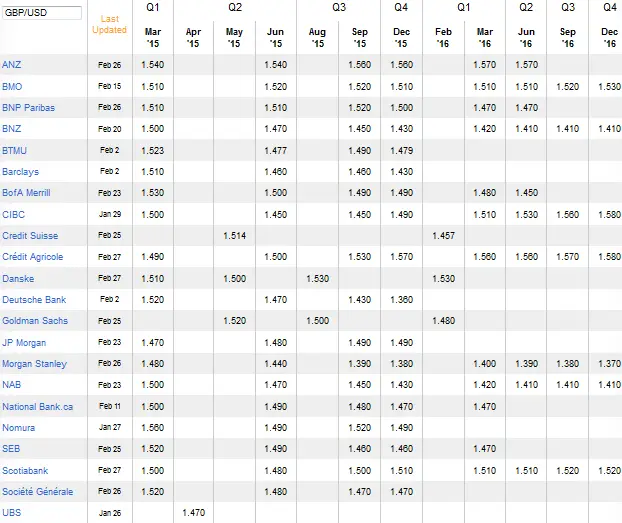Select Nomura Mar '15 value 1.560
Viewport: 622px width, 523px height.
(153, 428)
